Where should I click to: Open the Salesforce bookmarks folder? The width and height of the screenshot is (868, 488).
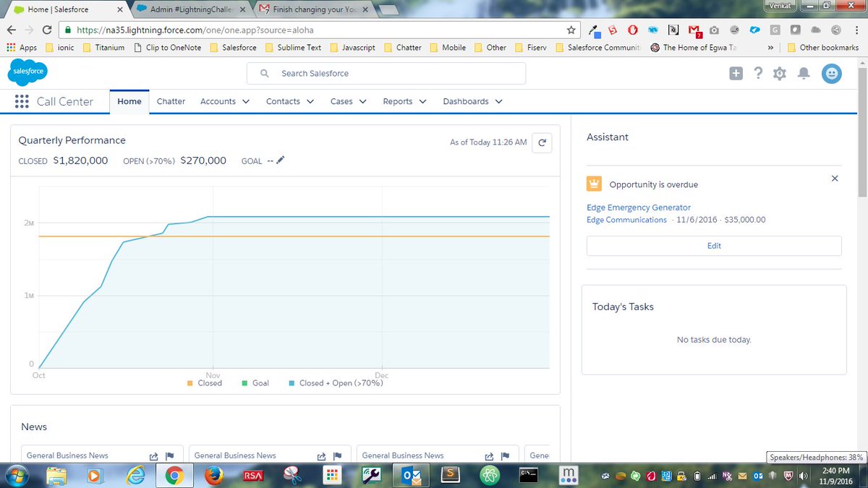click(x=233, y=48)
